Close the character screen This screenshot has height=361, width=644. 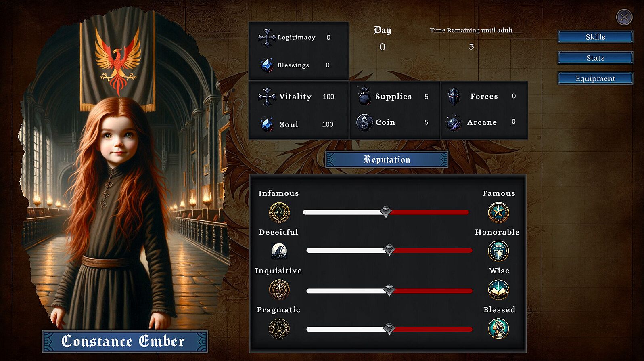pyautogui.click(x=624, y=17)
